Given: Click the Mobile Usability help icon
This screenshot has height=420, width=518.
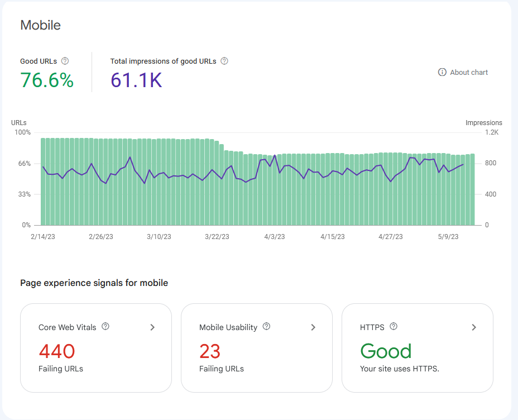Looking at the screenshot, I should click(266, 327).
